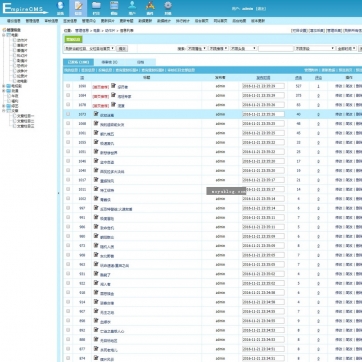Switch to the Pending review (0) tab
This screenshot has height=362, width=362.
(x=109, y=62)
